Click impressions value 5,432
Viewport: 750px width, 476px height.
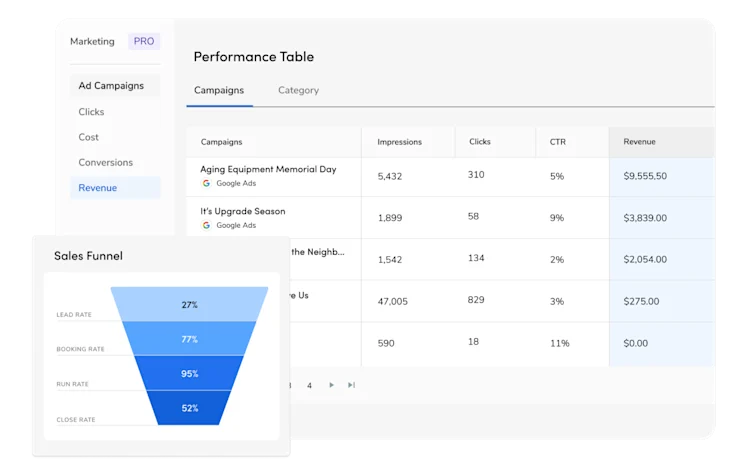point(390,176)
